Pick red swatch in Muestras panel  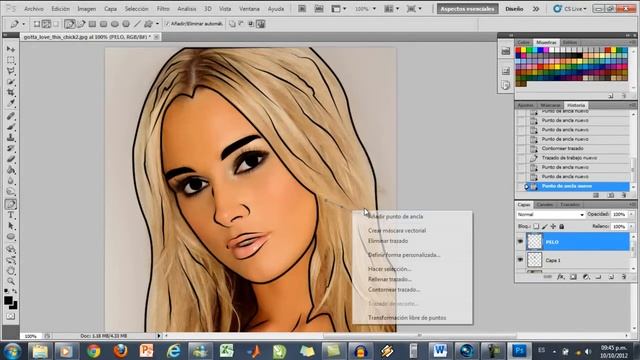[x=518, y=50]
